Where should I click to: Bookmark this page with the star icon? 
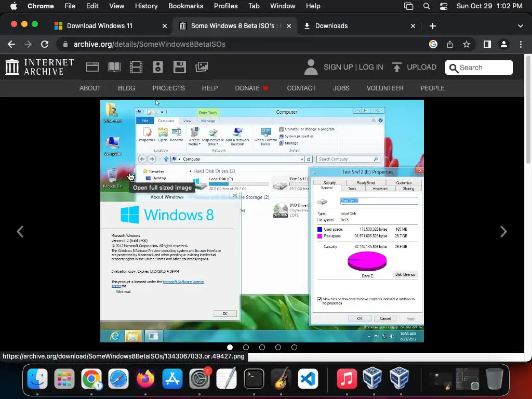[467, 44]
